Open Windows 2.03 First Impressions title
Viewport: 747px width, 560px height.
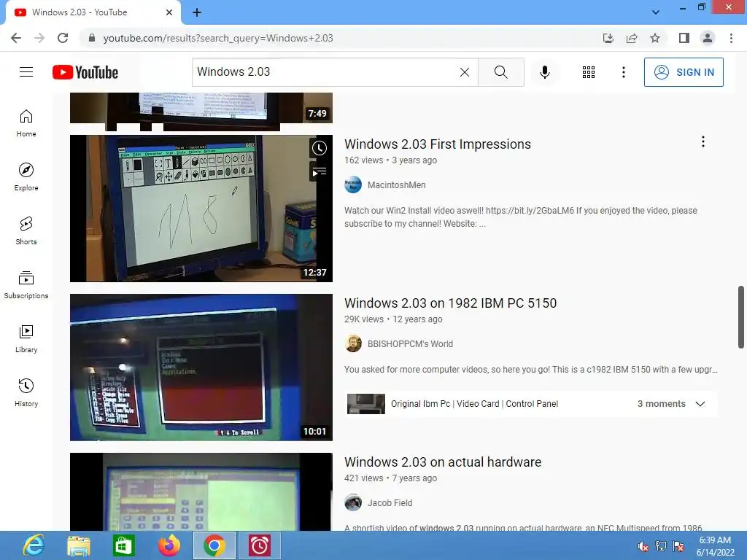pyautogui.click(x=438, y=144)
